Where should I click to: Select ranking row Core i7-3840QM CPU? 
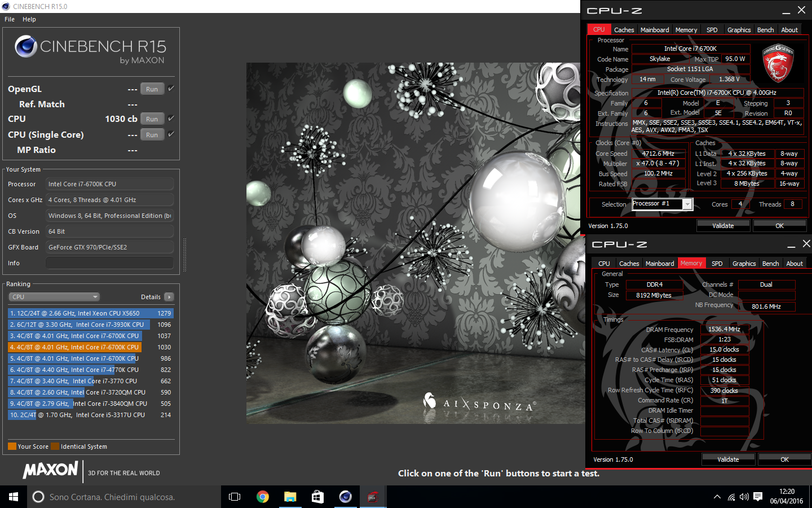click(x=91, y=404)
